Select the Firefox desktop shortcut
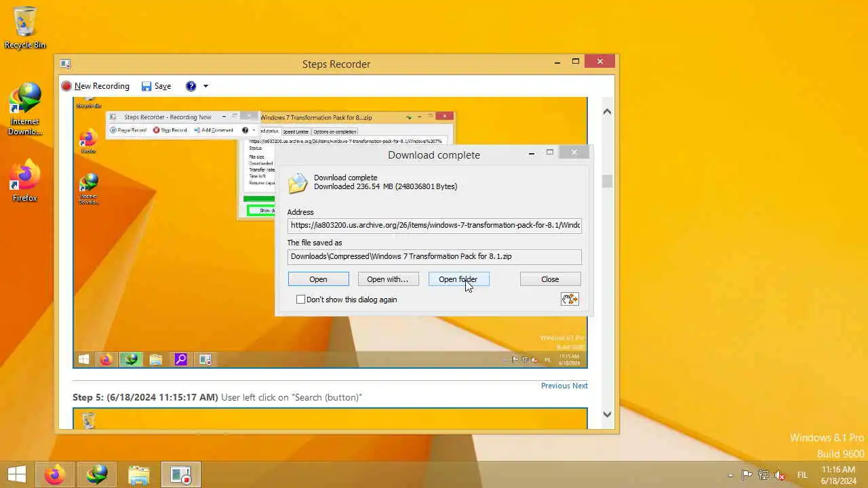Image resolution: width=868 pixels, height=488 pixels. (x=25, y=180)
